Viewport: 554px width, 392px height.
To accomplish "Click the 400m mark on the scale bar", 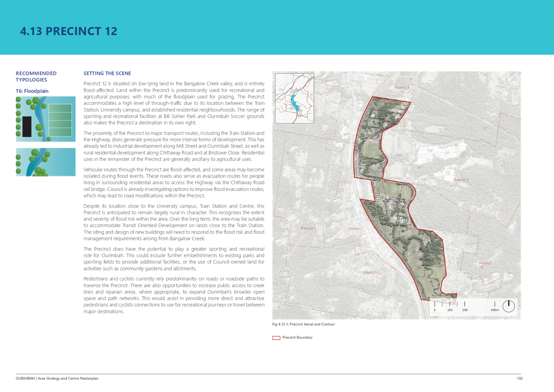I will [x=494, y=310].
